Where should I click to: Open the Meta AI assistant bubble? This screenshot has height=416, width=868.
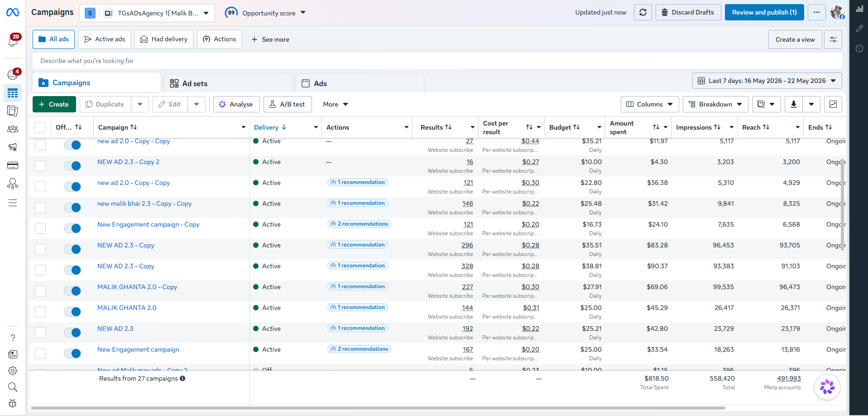(827, 387)
